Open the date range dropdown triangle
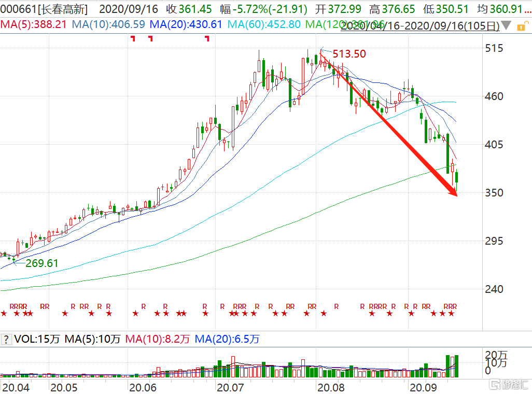 click(507, 25)
